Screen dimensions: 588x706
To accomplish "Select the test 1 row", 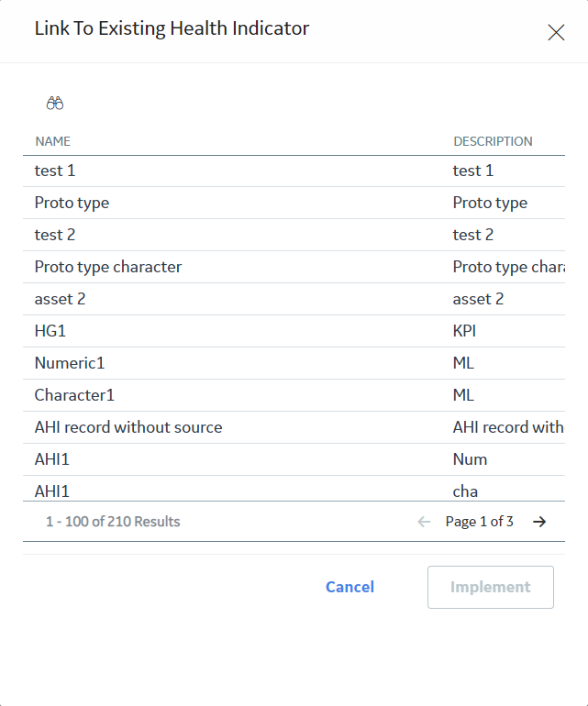I will pyautogui.click(x=294, y=171).
